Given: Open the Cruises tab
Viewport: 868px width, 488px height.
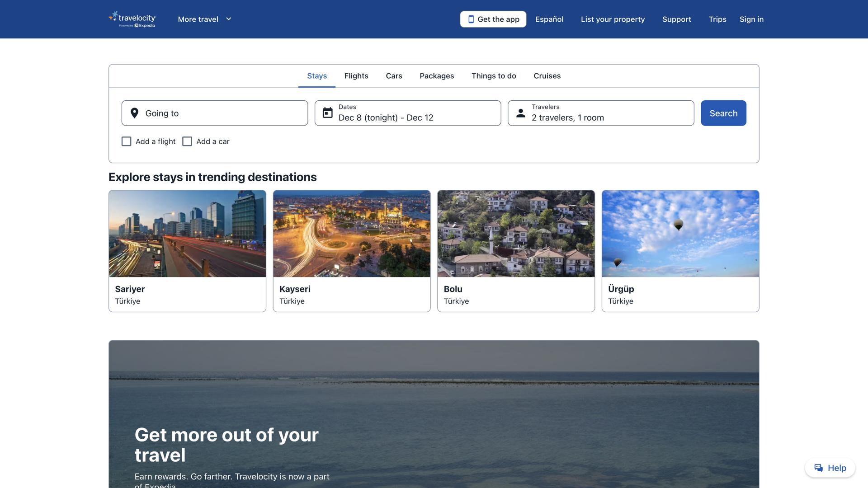Looking at the screenshot, I should click(x=547, y=75).
